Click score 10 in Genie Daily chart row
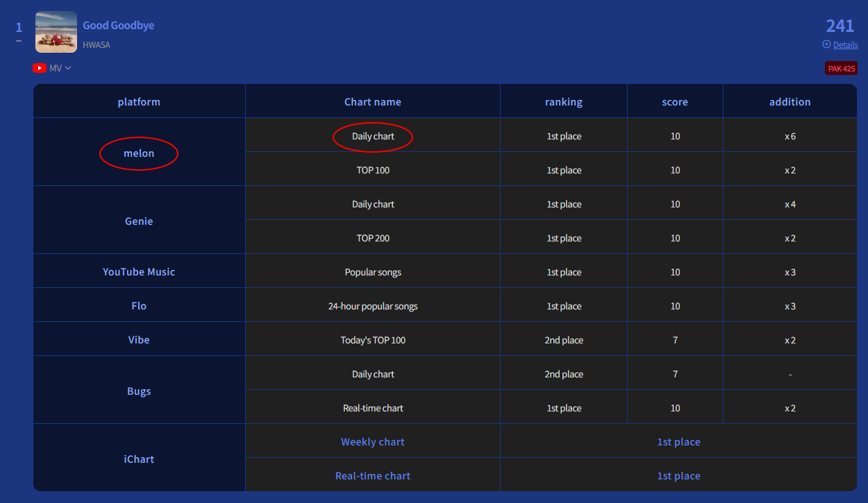This screenshot has width=868, height=503. click(x=675, y=204)
